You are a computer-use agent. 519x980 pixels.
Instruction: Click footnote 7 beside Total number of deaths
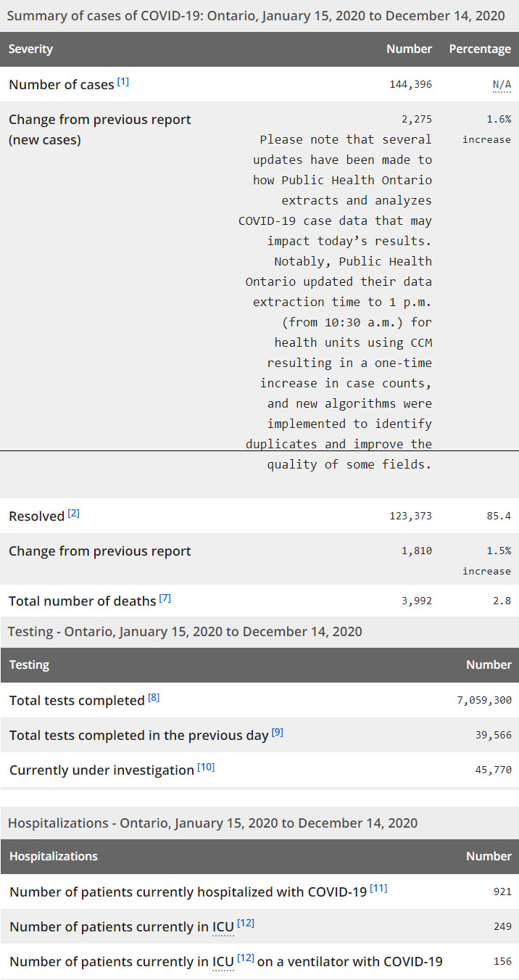(x=165, y=598)
